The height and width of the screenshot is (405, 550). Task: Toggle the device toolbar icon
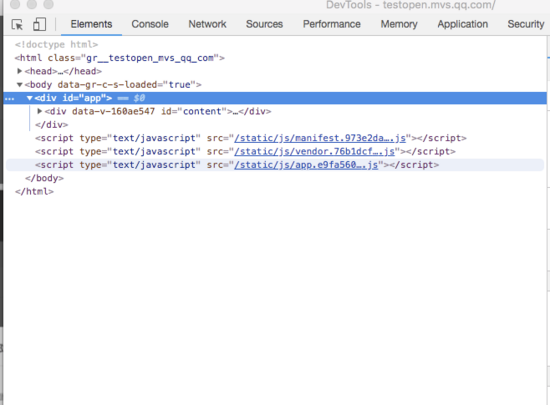(39, 24)
